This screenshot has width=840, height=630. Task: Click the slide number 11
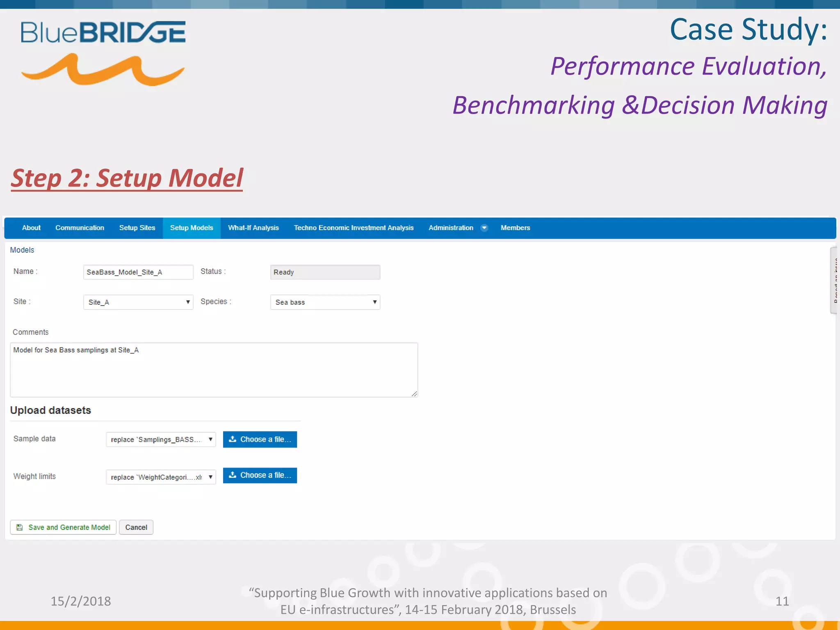tap(782, 601)
